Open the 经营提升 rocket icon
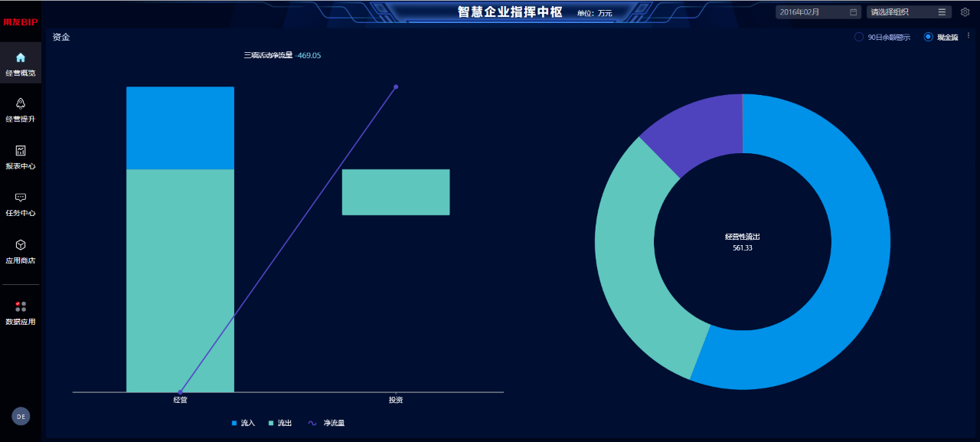This screenshot has width=980, height=442. [x=21, y=103]
